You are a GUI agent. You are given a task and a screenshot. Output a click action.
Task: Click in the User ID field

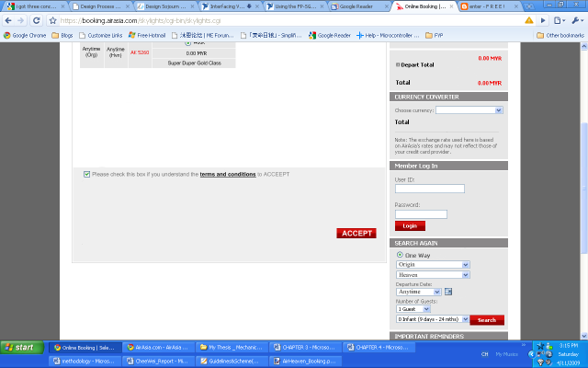pos(430,189)
